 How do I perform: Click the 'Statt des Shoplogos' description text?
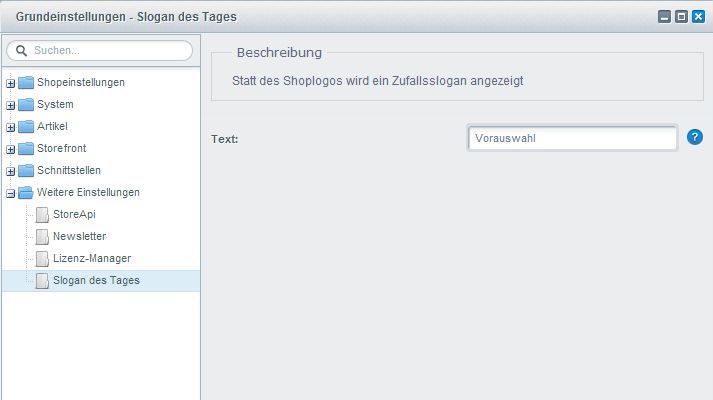[x=377, y=81]
